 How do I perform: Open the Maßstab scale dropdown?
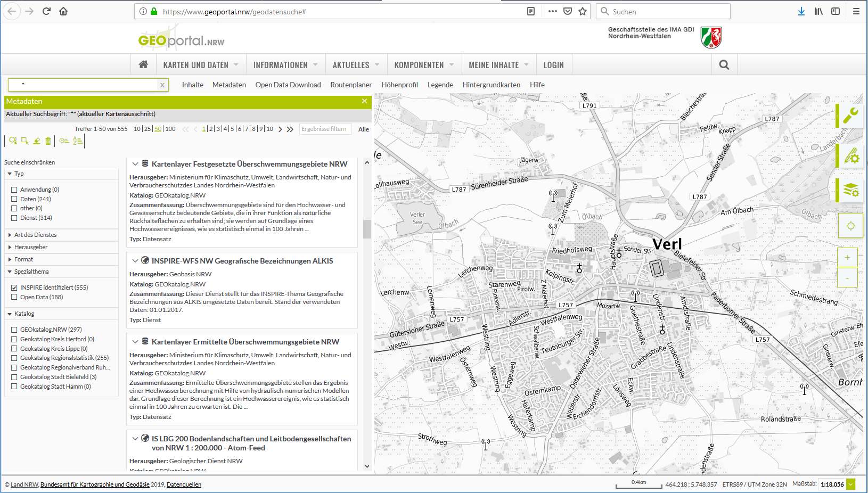tap(850, 484)
